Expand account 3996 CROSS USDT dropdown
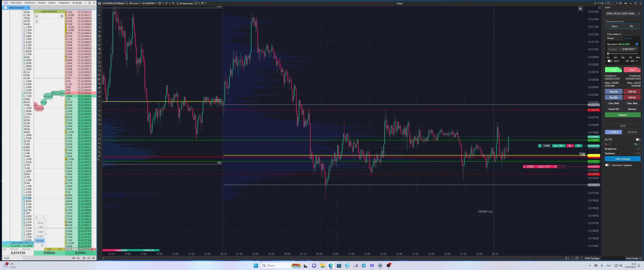The width and height of the screenshot is (644, 270). pos(623,13)
